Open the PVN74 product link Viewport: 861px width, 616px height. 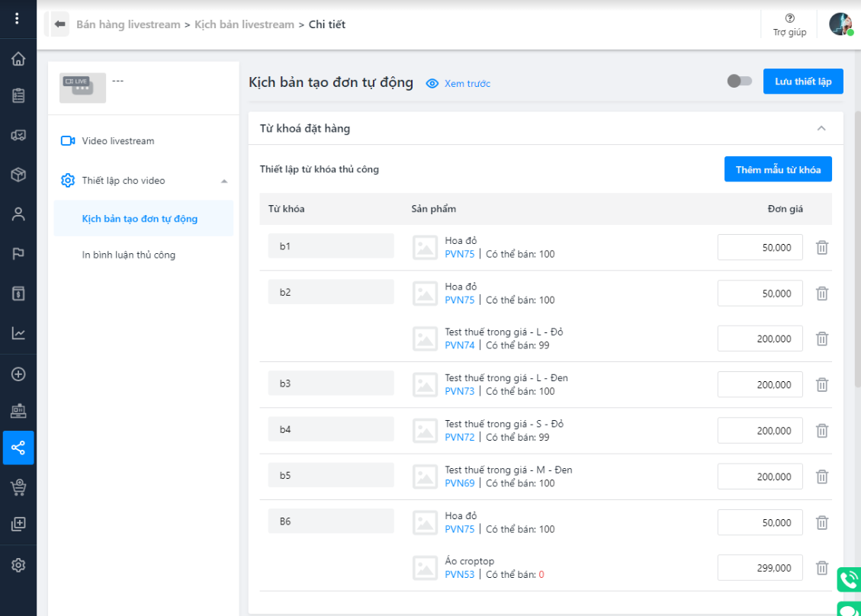pos(460,345)
